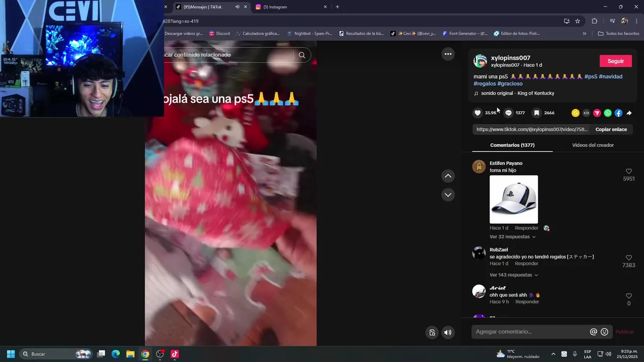Open the #navidad hashtag
Screen dimensions: 644x362
[610, 76]
